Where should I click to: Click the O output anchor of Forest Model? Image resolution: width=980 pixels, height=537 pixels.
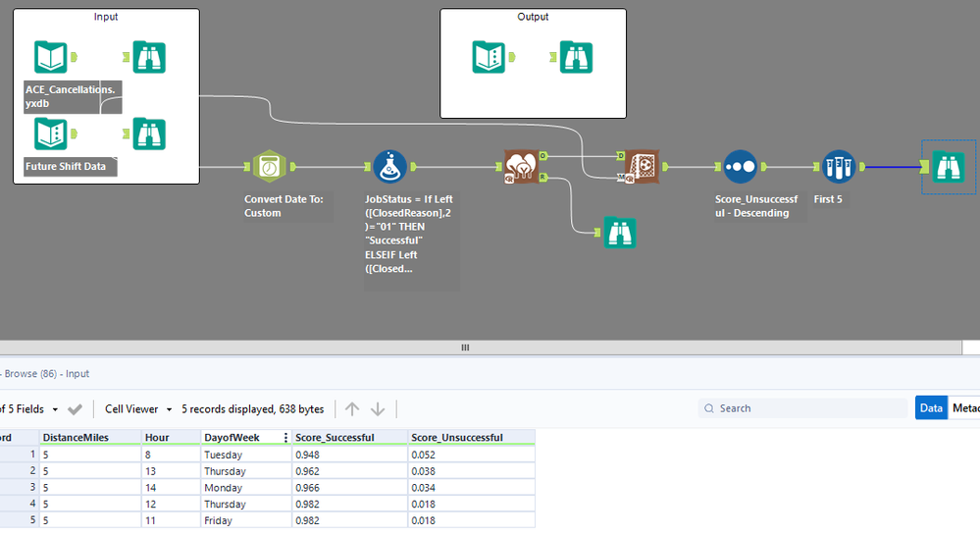click(x=543, y=156)
